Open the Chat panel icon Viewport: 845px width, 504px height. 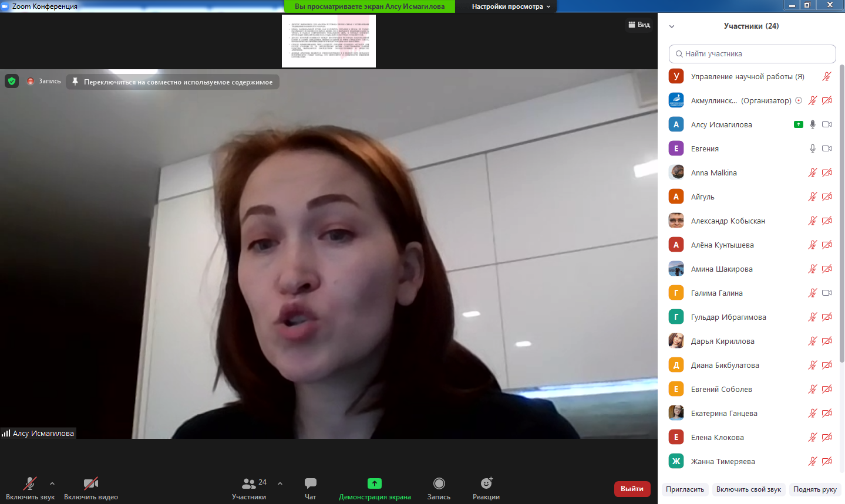(310, 483)
